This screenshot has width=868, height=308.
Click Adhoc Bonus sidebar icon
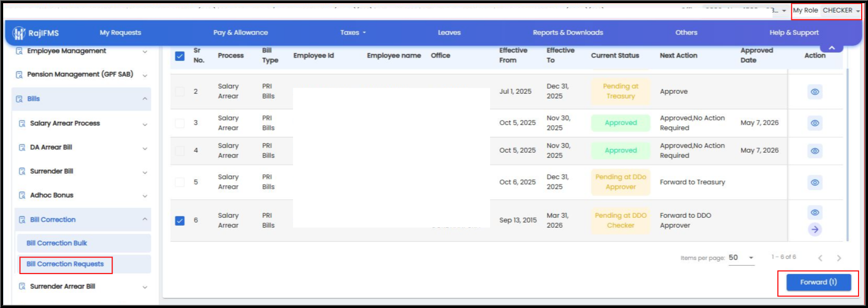point(22,195)
